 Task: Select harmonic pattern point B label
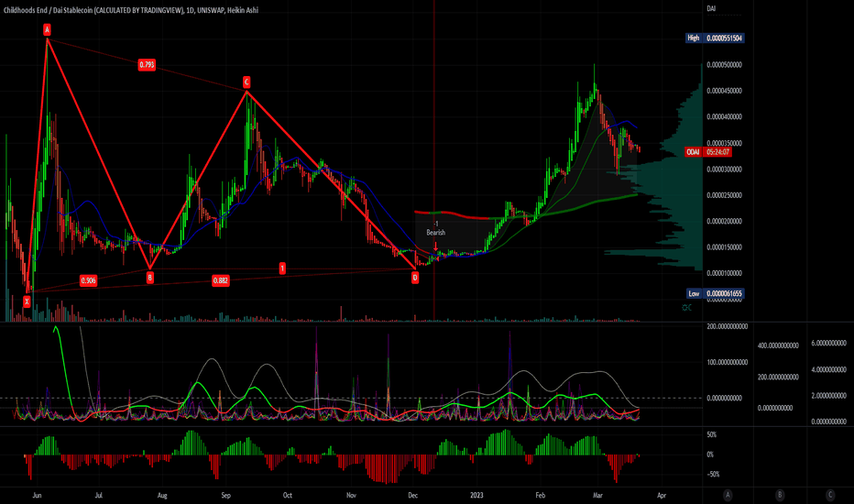[149, 278]
